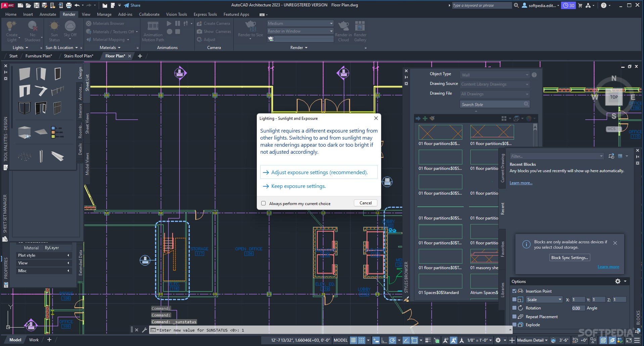Select the stair tool in the Design palette
Viewport: 644px width, 346px height.
pos(41,91)
